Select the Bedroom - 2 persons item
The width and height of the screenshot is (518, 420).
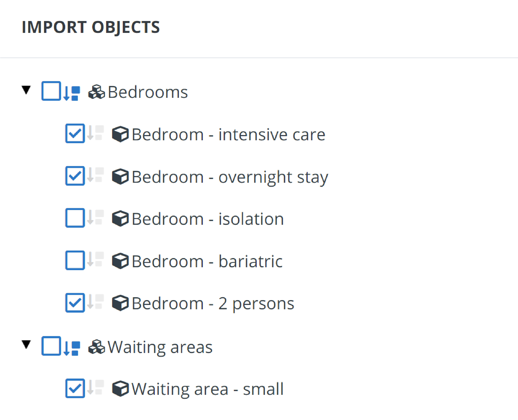pos(213,303)
